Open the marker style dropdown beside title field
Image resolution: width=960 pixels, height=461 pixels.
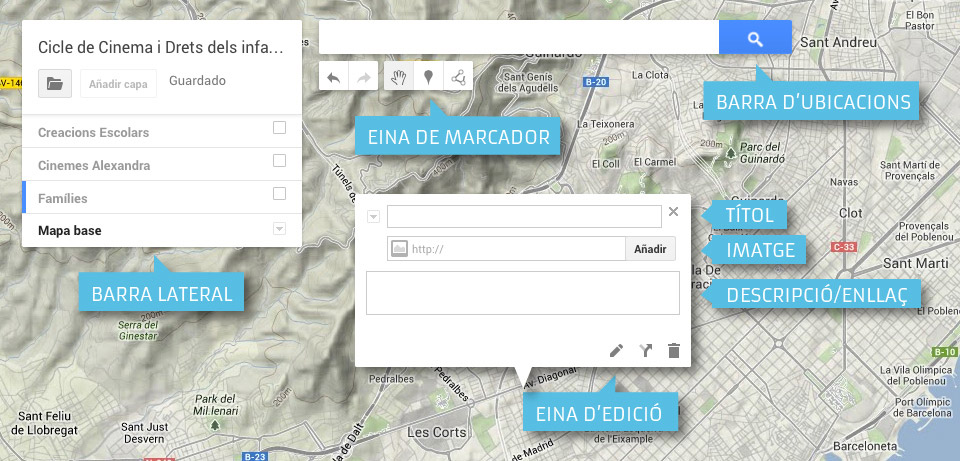(x=373, y=216)
